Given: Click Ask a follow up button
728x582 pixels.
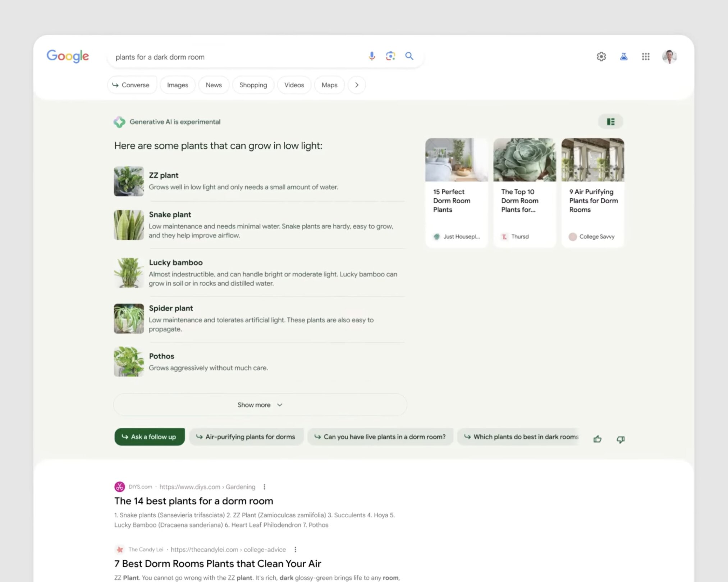Looking at the screenshot, I should click(x=150, y=437).
